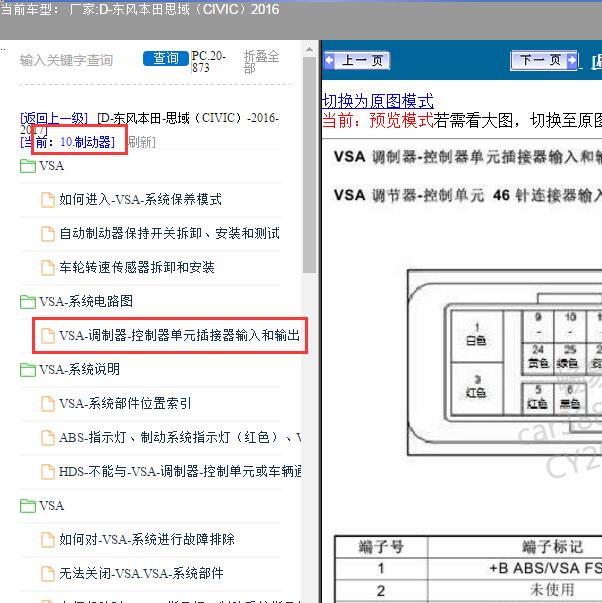Click the 端子标记 table header

pyautogui.click(x=553, y=547)
